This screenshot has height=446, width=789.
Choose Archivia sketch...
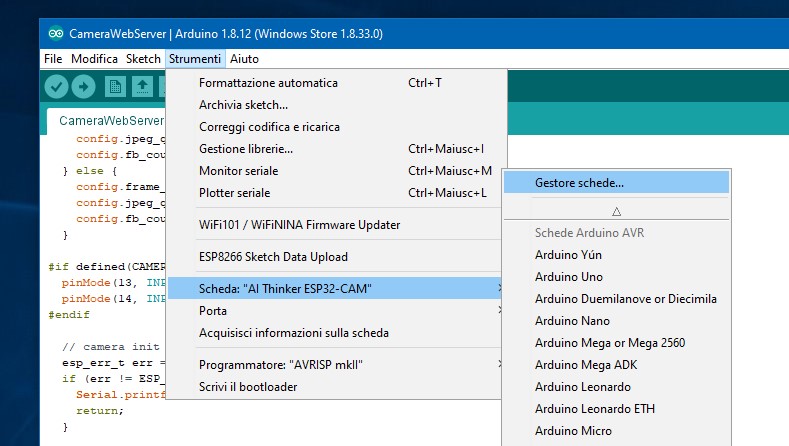[334, 105]
